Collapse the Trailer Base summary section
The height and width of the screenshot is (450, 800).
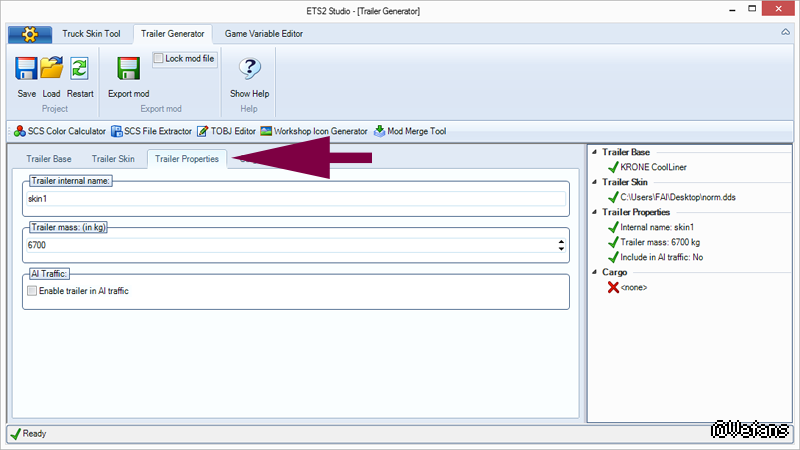594,152
